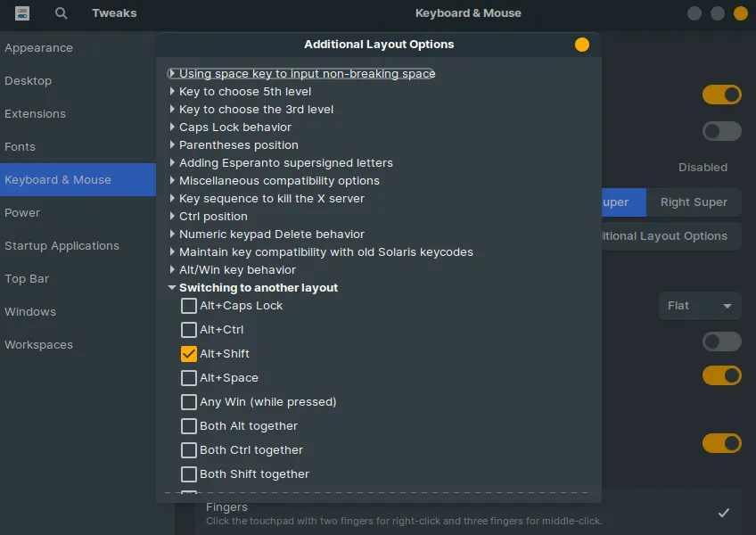Viewport: 756px width, 535px height.
Task: Open the Flat dropdown menu
Action: click(700, 305)
